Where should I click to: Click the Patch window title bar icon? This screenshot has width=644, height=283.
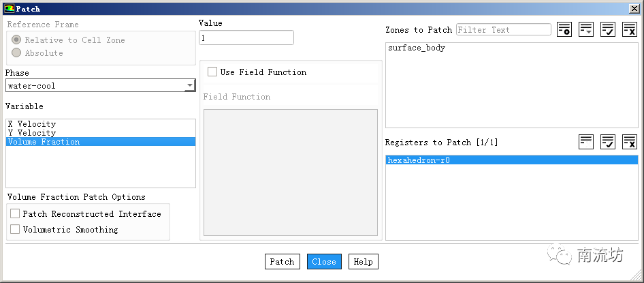[9, 8]
